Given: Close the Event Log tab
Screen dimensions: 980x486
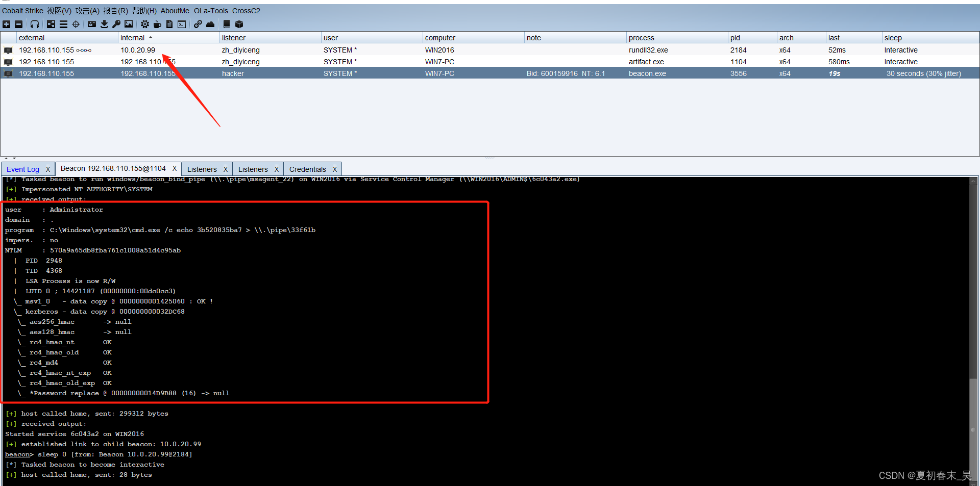Looking at the screenshot, I should click(48, 169).
